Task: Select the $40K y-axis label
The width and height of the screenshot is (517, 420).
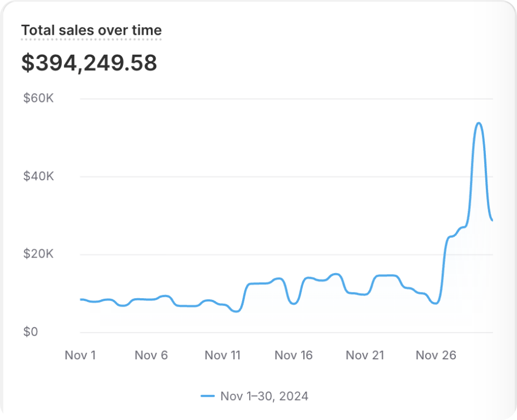Action: pyautogui.click(x=38, y=176)
